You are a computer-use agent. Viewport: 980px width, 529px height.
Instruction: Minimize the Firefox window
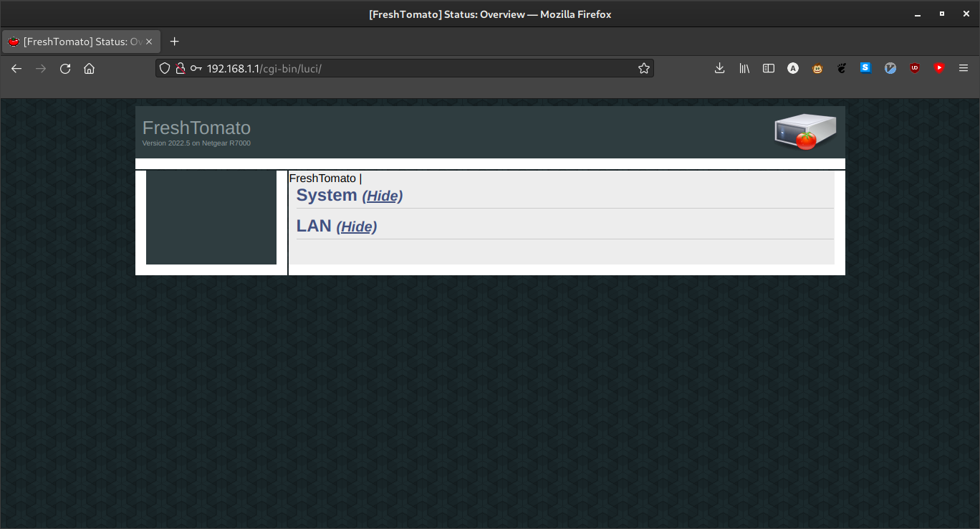click(x=917, y=14)
